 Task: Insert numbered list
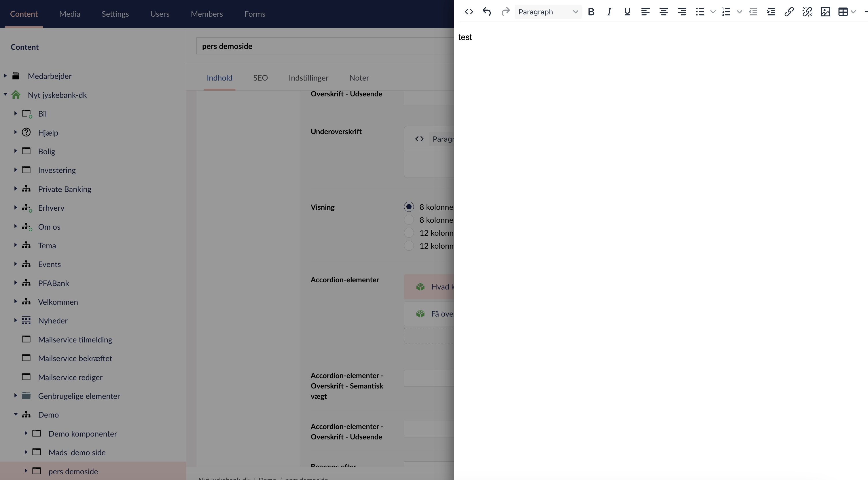point(726,12)
